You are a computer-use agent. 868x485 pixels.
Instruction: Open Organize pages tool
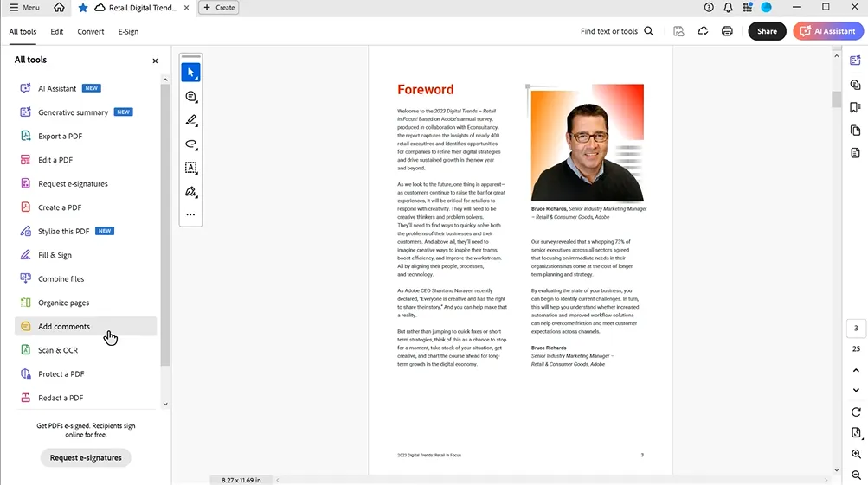[x=86, y=303]
